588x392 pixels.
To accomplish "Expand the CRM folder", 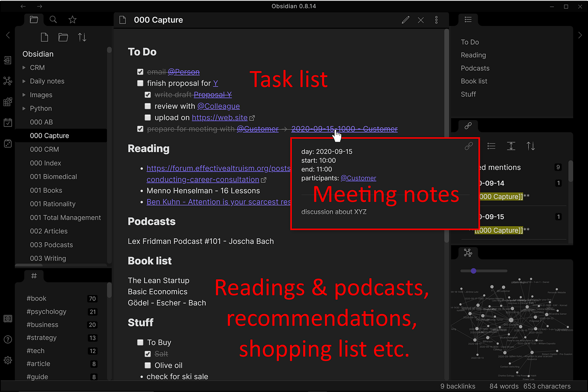I will click(25, 68).
